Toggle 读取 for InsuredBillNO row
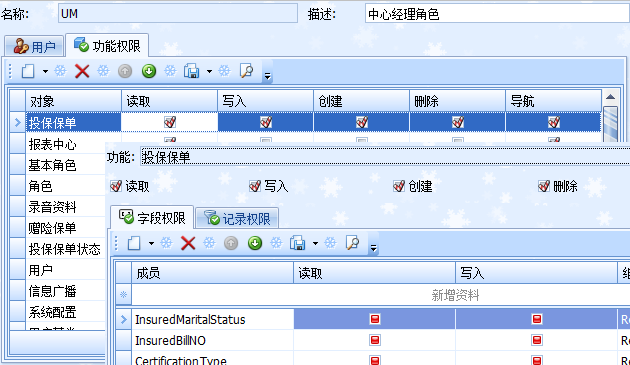The height and width of the screenshot is (365, 630). point(375,340)
